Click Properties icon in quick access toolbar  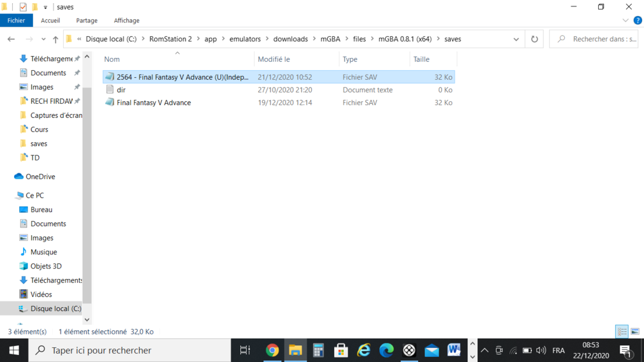pyautogui.click(x=23, y=7)
